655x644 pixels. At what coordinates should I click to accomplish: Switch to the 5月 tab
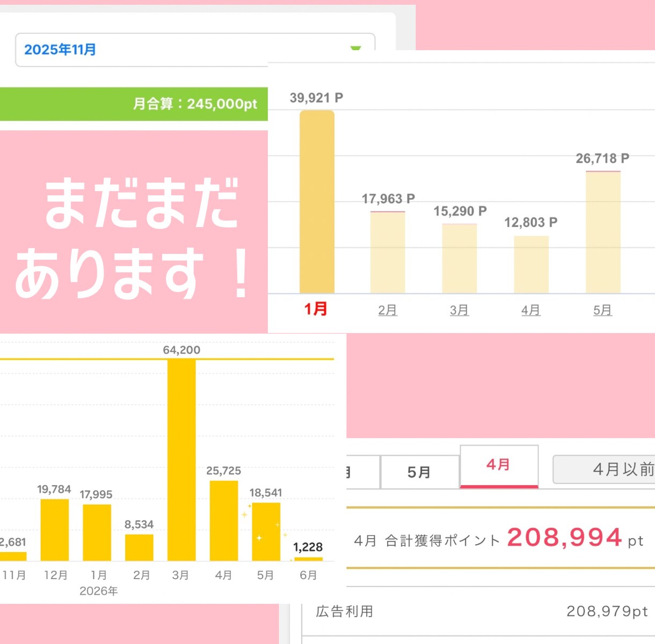(x=419, y=472)
